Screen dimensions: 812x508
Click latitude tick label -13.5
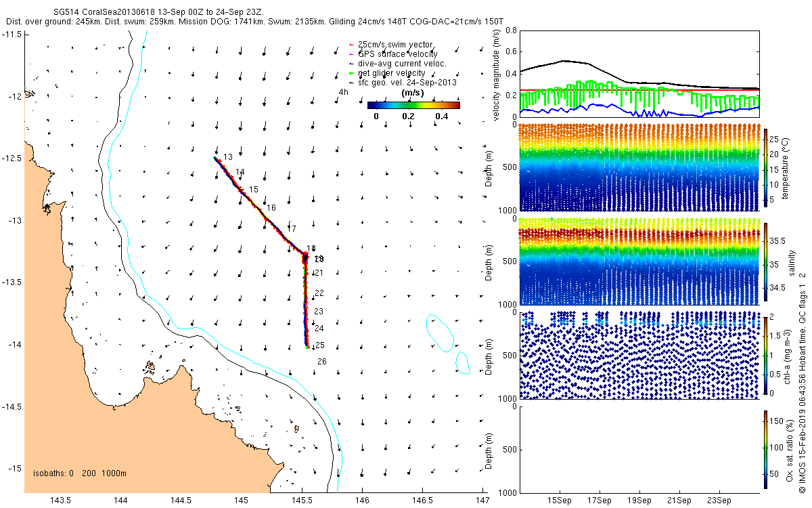point(12,282)
